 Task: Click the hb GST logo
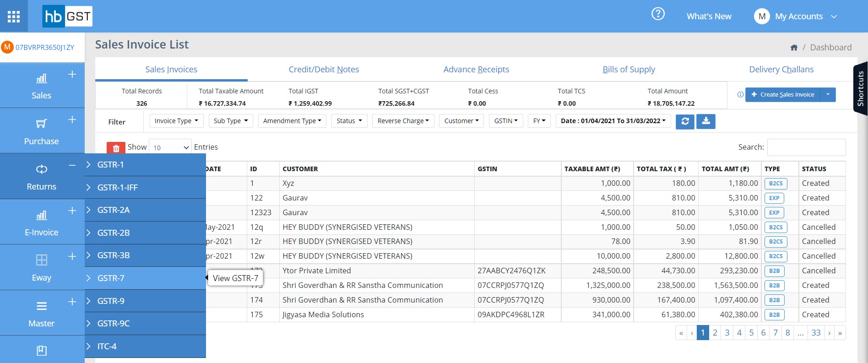point(67,16)
